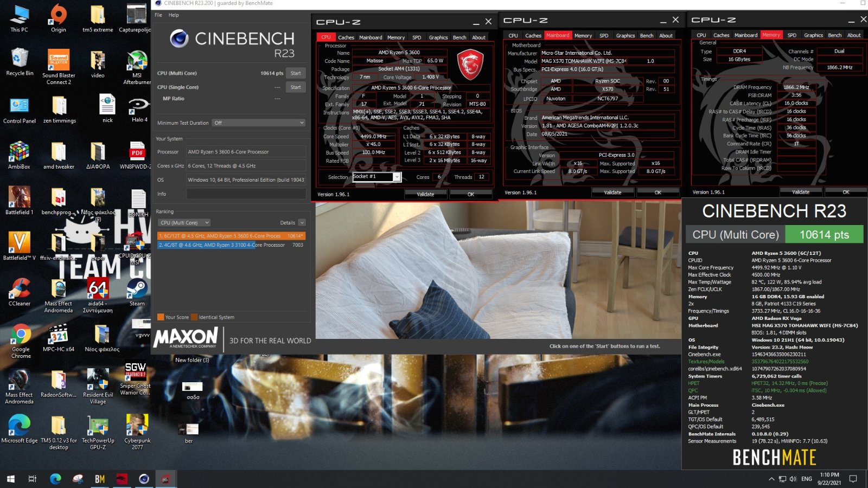Open the Steam desktop shortcut
This screenshot has height=488, width=868.
(137, 292)
